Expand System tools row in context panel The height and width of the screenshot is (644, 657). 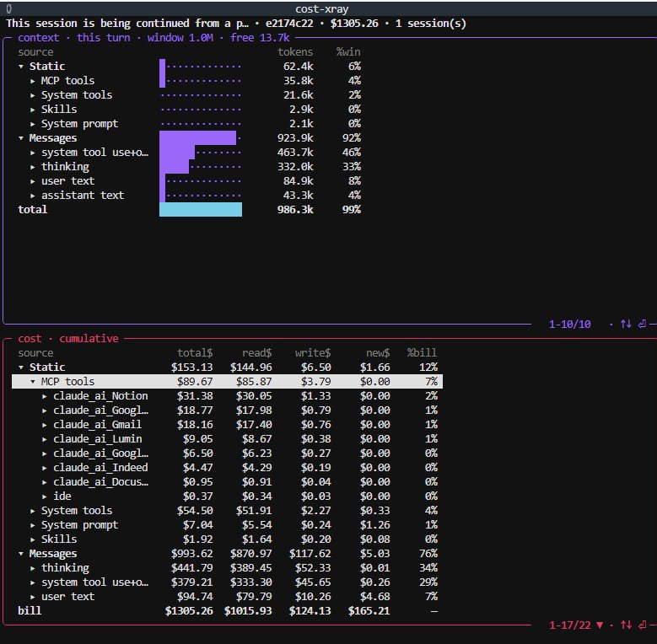(x=33, y=95)
